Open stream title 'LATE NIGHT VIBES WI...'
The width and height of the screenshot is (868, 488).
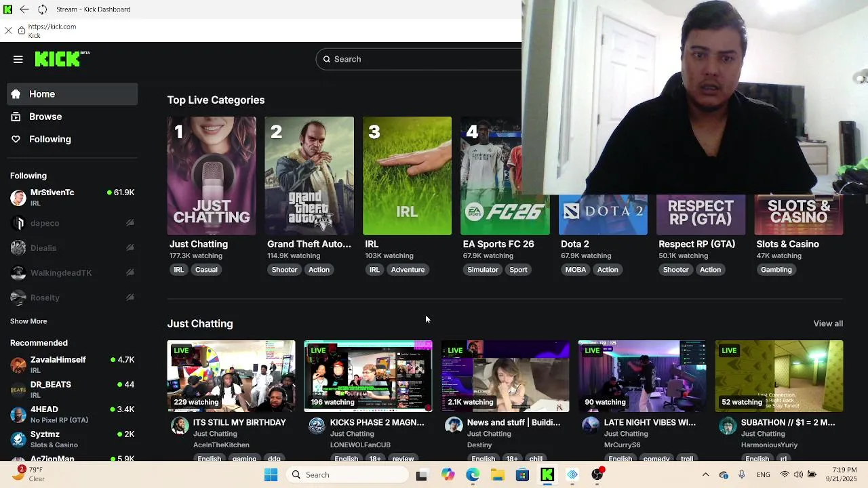click(x=650, y=422)
